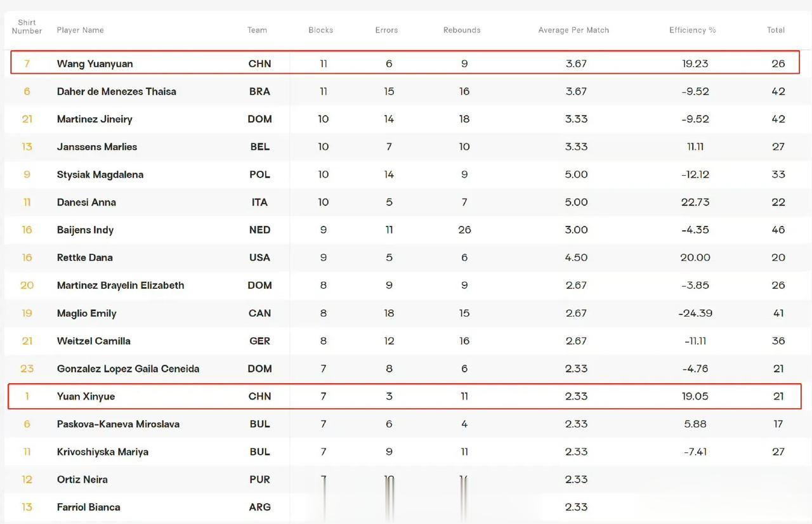Viewport: 812px width, 524px height.
Task: Click the Rebounds column header
Action: [x=462, y=30]
